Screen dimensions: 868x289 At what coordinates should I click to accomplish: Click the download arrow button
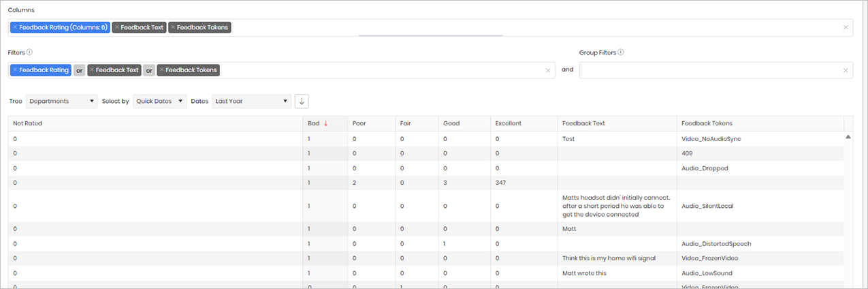pos(302,101)
